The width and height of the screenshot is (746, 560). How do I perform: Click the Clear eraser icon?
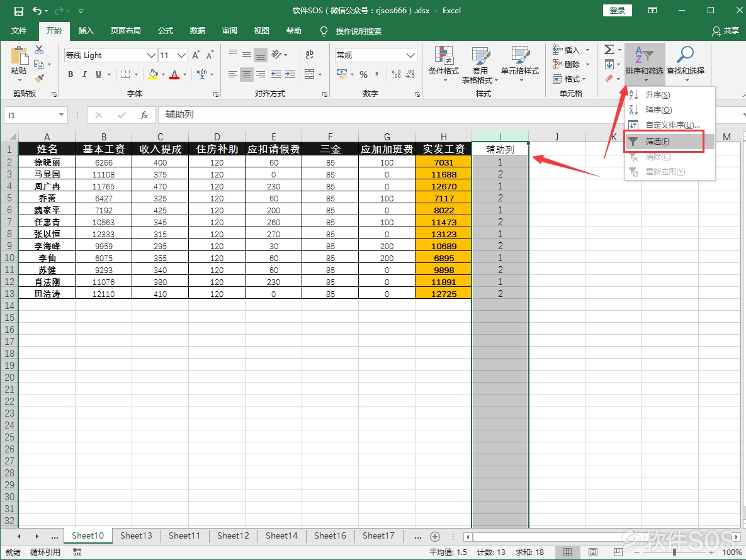point(609,79)
